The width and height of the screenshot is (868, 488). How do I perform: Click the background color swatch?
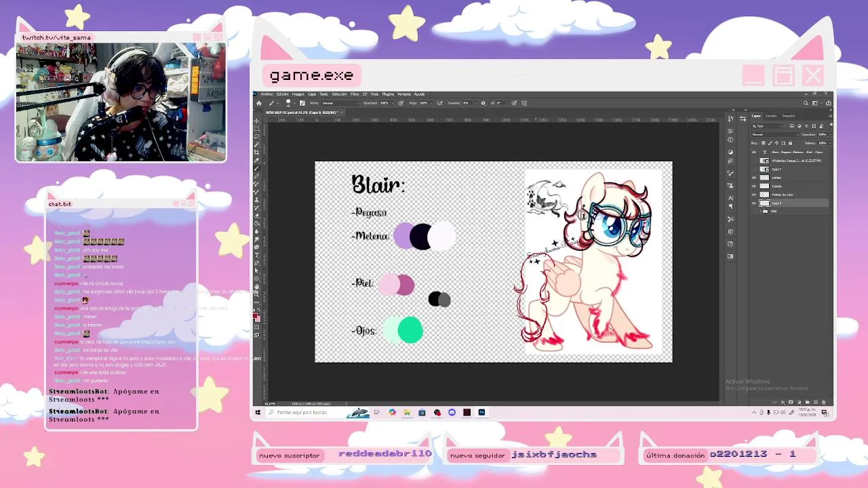tap(258, 320)
